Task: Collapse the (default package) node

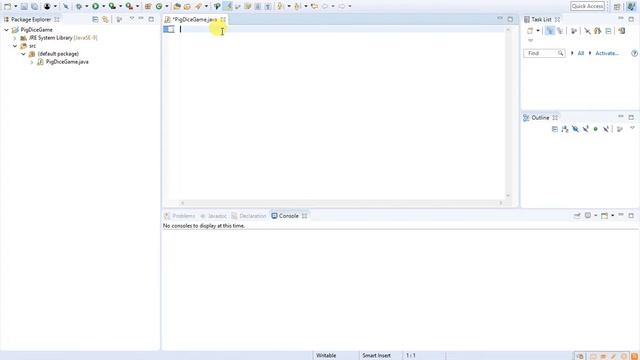Action: pyautogui.click(x=23, y=54)
